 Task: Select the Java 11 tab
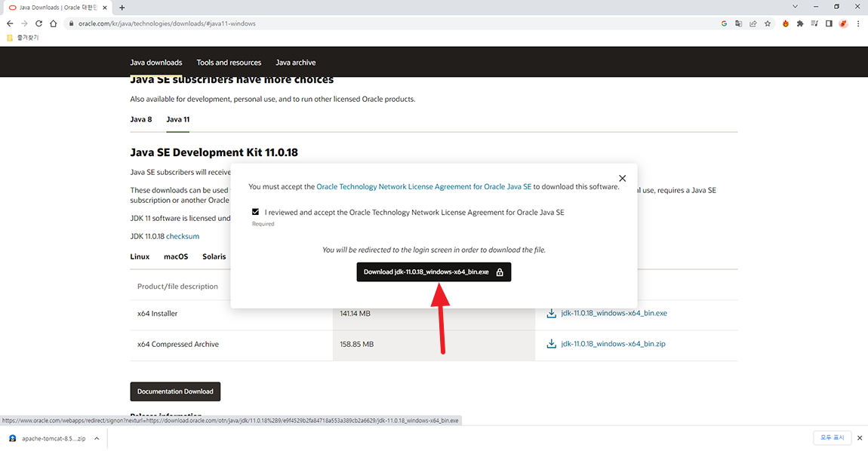point(177,119)
